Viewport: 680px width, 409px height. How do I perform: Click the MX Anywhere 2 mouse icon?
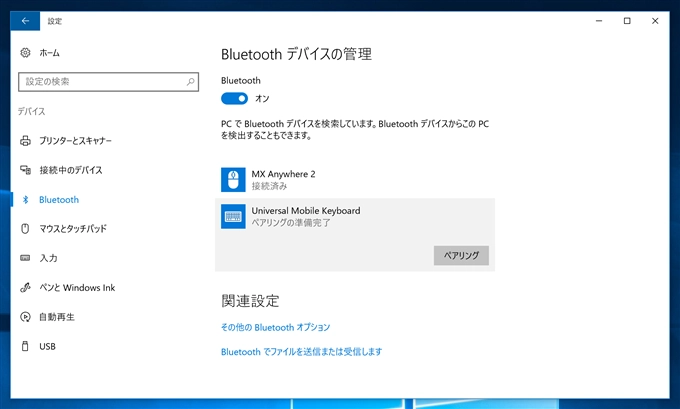click(233, 180)
